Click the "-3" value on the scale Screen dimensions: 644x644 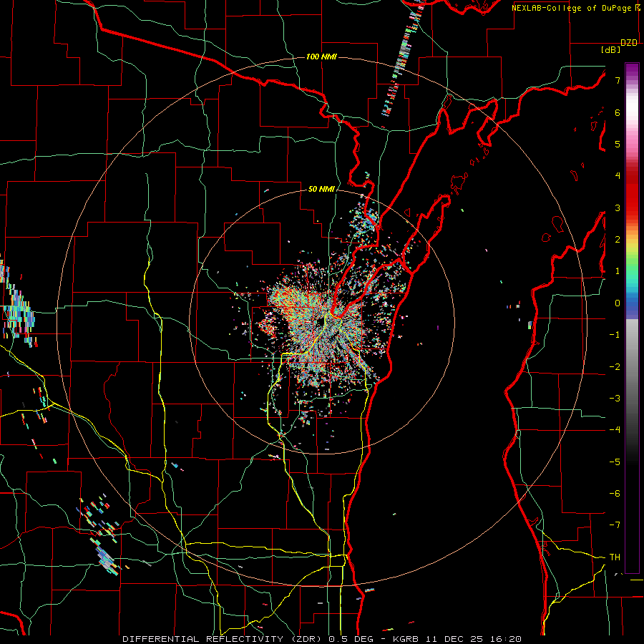(x=615, y=399)
